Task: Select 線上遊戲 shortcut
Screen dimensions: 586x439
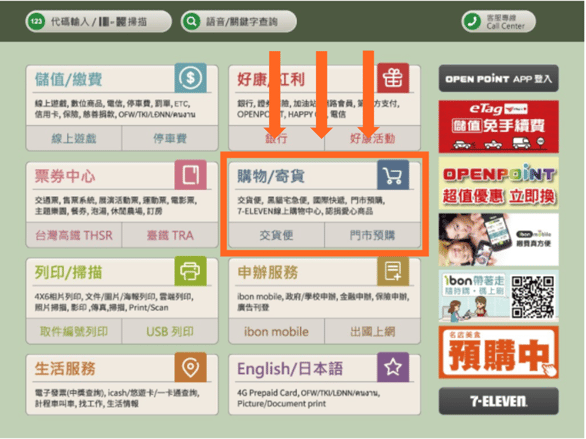Action: tap(74, 138)
